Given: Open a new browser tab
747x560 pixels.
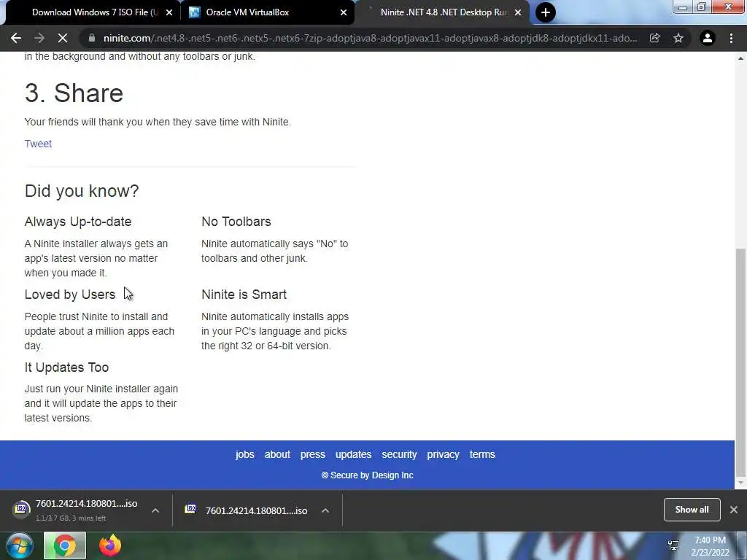Looking at the screenshot, I should 546,12.
